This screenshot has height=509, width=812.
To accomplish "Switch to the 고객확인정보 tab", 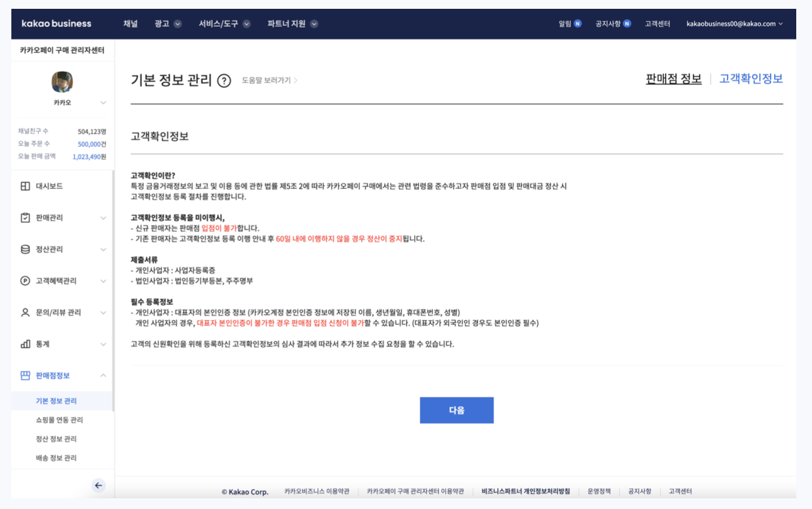I will 751,79.
